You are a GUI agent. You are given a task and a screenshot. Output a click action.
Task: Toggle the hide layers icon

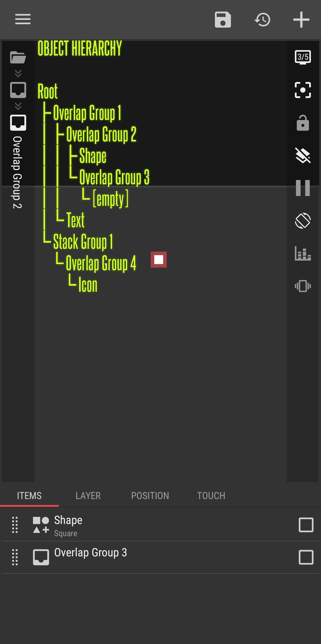click(x=303, y=155)
